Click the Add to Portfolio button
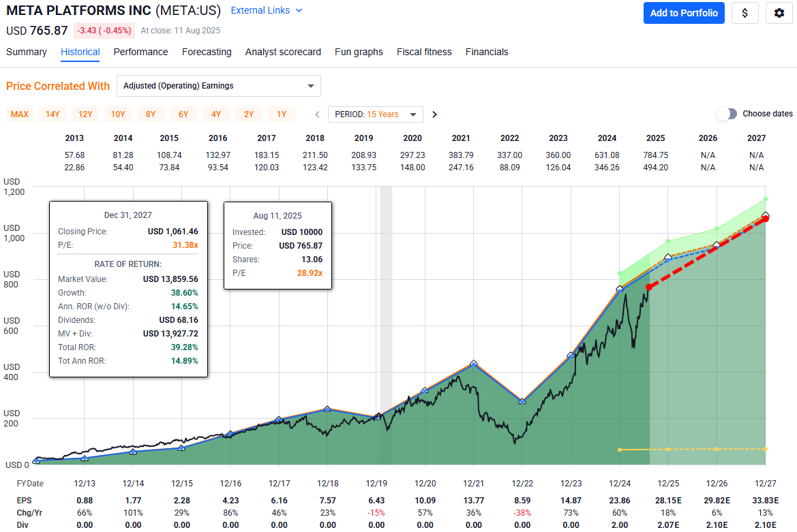This screenshot has height=532, width=797. click(684, 13)
